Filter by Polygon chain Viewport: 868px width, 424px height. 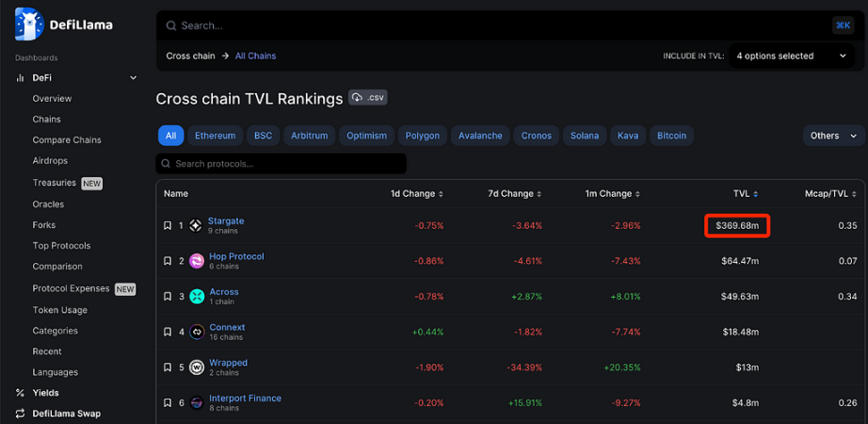[423, 136]
